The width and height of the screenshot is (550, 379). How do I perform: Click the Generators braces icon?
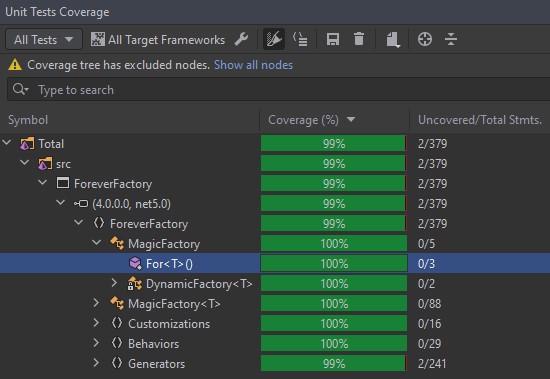pos(117,363)
